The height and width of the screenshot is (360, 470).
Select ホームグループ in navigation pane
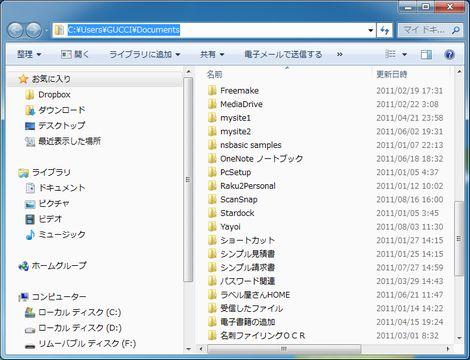(59, 266)
